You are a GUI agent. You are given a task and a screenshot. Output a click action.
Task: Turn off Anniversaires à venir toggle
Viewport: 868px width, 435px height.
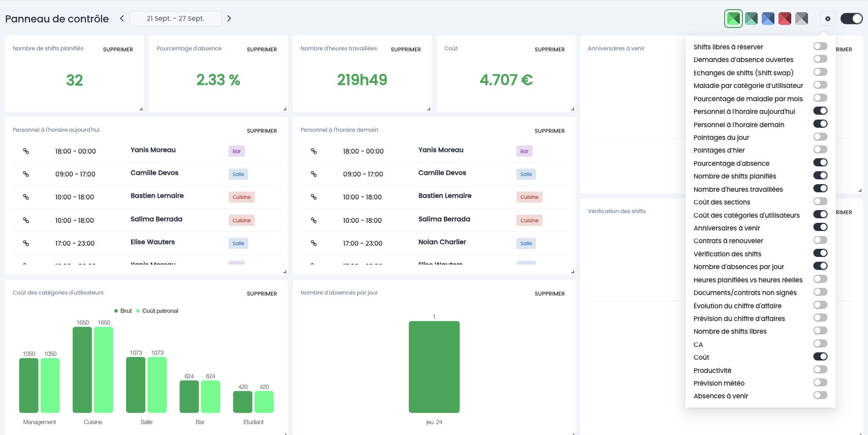(820, 227)
